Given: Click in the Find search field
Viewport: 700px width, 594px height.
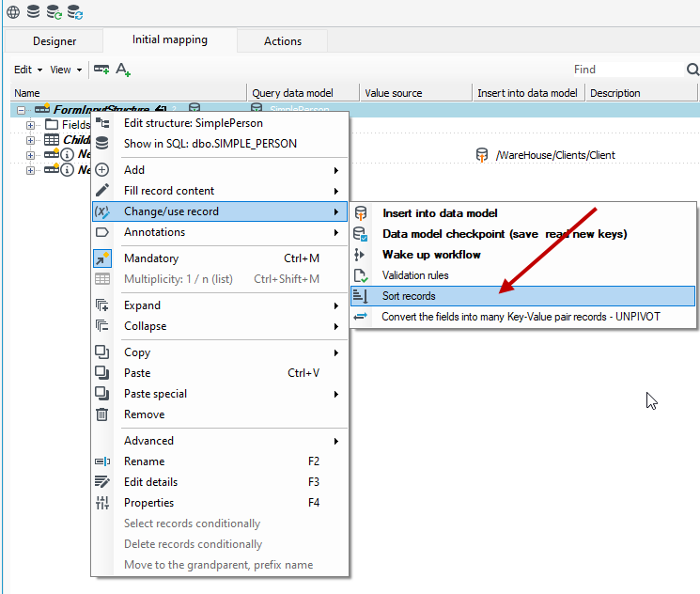Looking at the screenshot, I should coord(628,70).
